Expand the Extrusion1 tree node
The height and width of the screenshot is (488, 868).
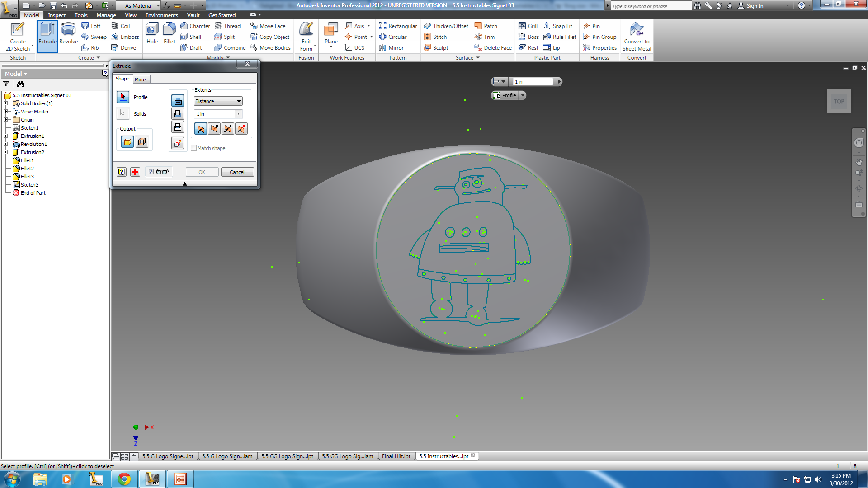(6, 136)
